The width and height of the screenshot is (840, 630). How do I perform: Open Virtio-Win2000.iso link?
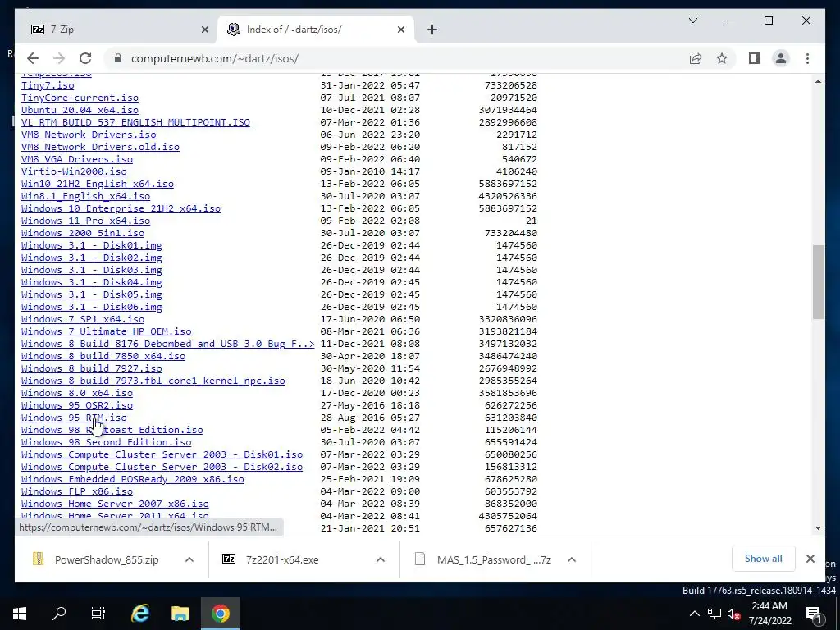pos(74,171)
